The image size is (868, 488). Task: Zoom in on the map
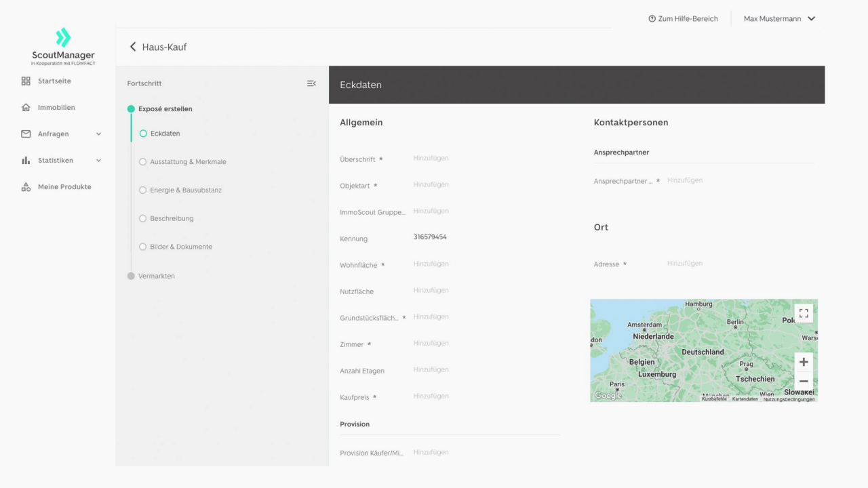(804, 362)
